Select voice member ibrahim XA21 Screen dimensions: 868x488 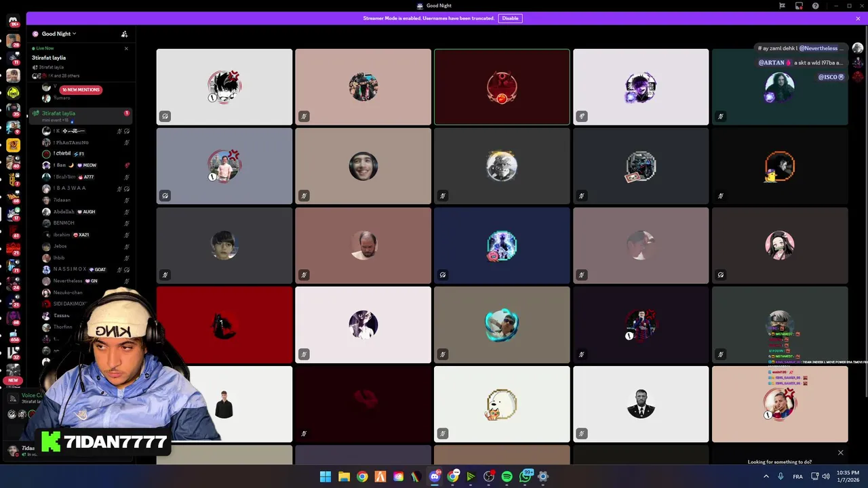pyautogui.click(x=85, y=235)
